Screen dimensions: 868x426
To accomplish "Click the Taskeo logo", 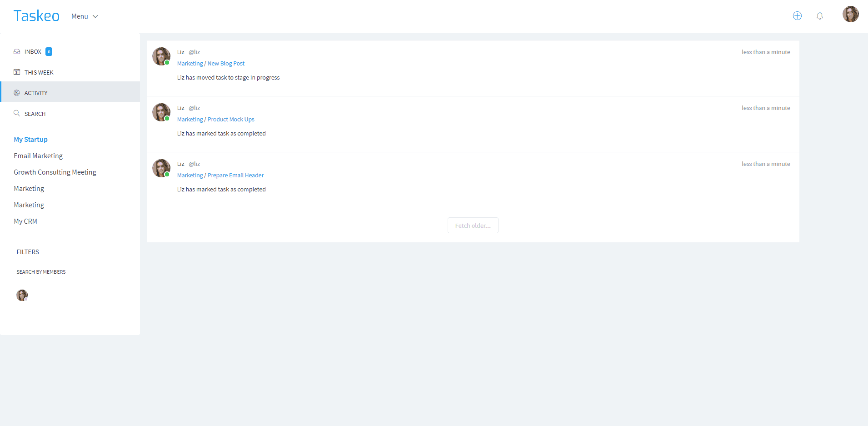I will [x=36, y=16].
